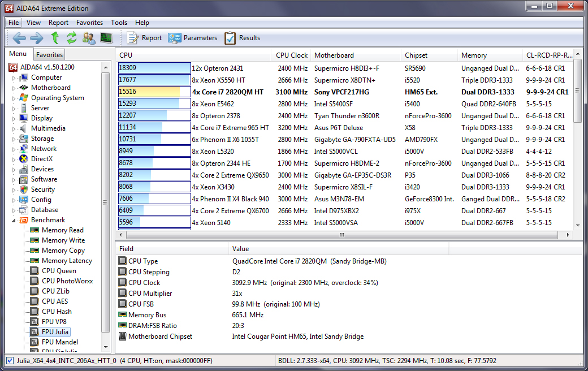Select the Memory Latency benchmark
Viewport: 588px width, 371px height.
[66, 260]
